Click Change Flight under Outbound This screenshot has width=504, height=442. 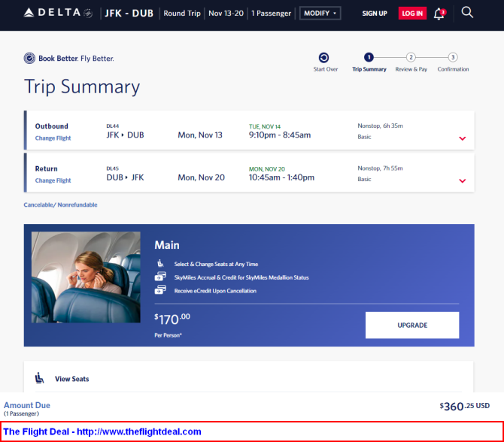[x=53, y=138]
